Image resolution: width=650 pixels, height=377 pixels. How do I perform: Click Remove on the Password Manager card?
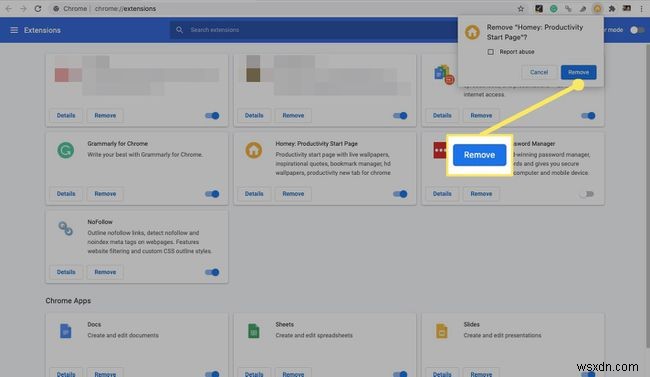coord(481,194)
